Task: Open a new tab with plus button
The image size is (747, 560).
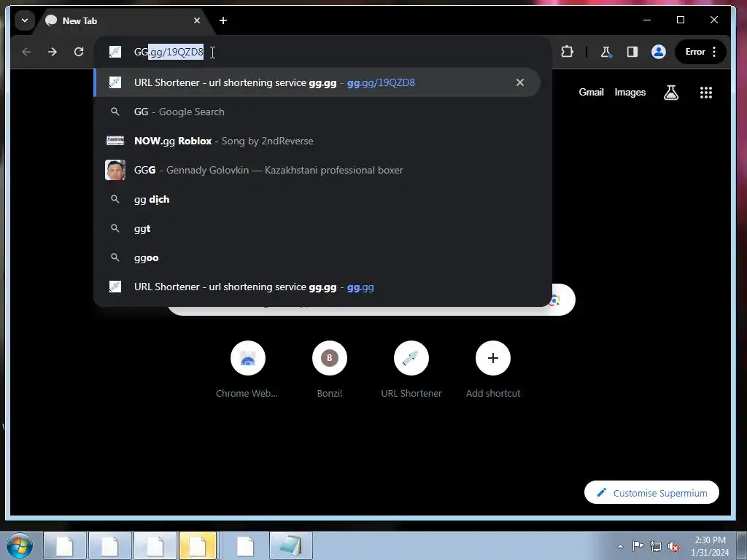Action: tap(223, 20)
